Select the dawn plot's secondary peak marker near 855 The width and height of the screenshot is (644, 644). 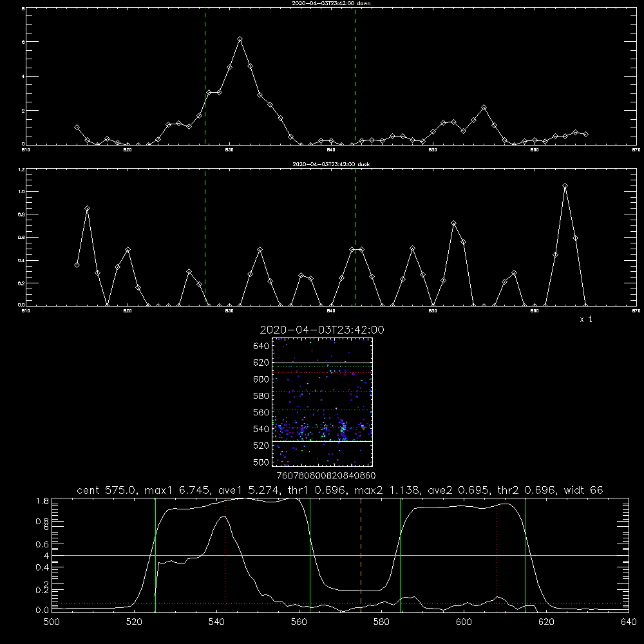[484, 107]
